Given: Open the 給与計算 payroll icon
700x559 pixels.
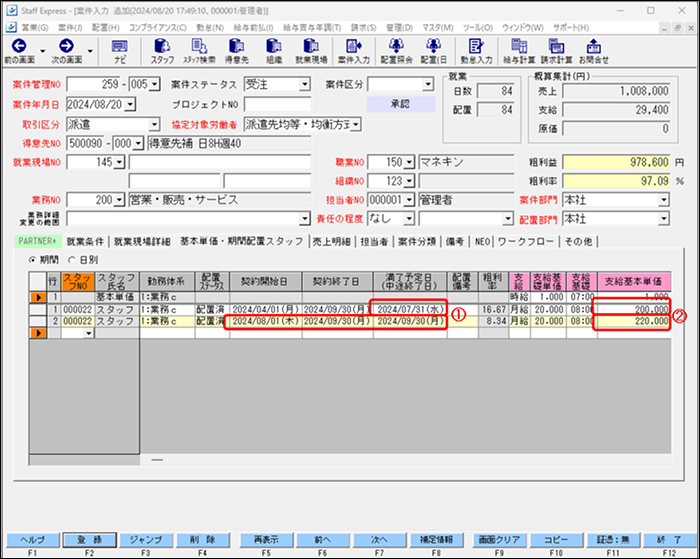Looking at the screenshot, I should (519, 46).
